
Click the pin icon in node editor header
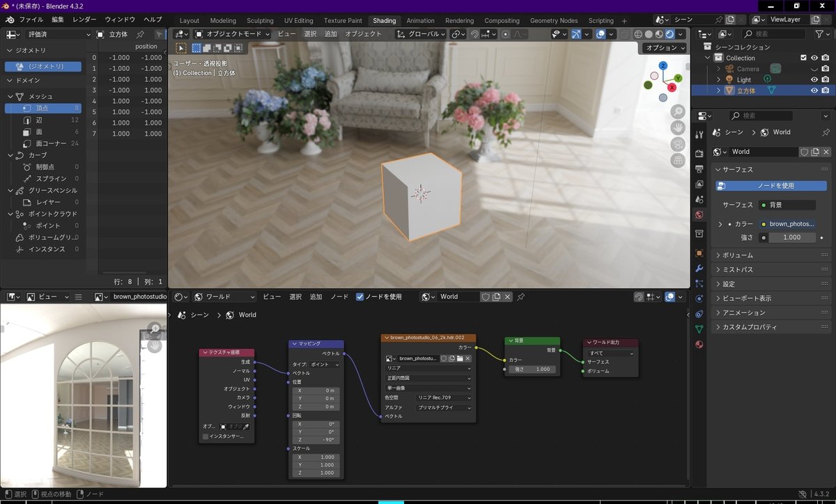coord(520,297)
